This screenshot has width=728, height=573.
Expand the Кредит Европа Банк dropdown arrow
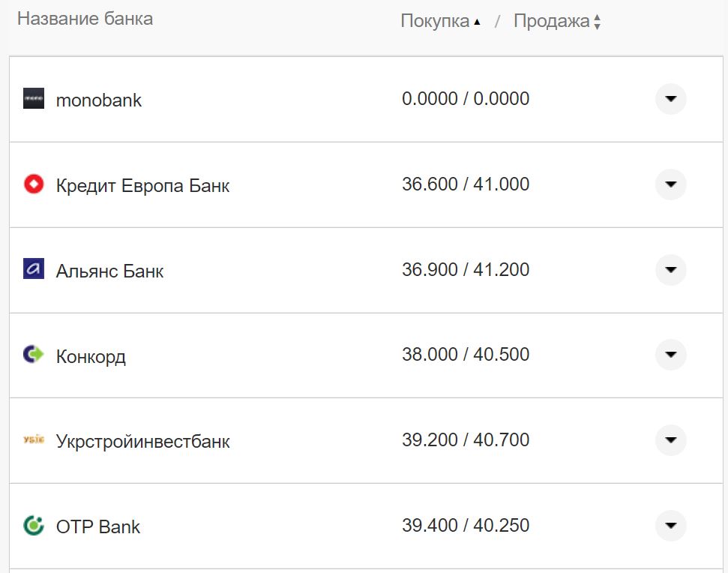coord(670,184)
